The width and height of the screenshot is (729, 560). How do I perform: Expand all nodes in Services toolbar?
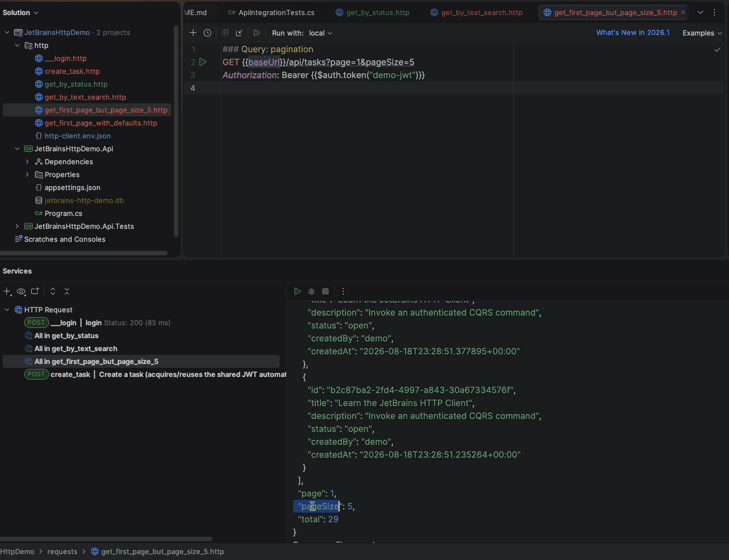coord(53,291)
